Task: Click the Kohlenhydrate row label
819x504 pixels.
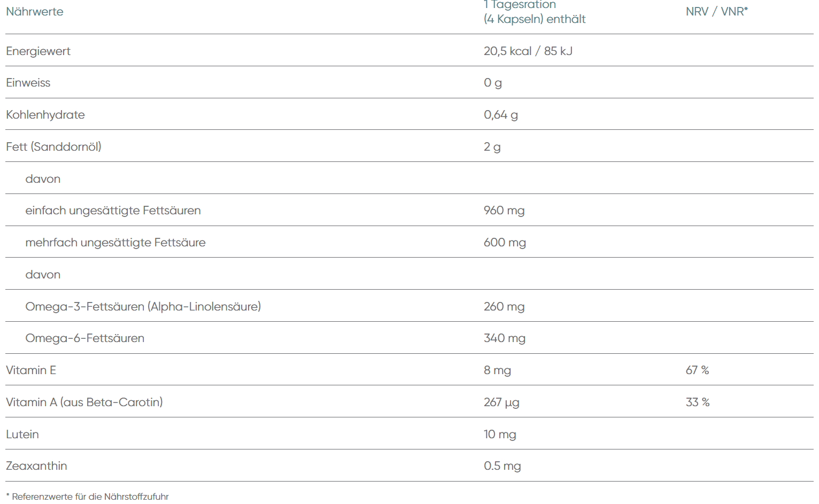Action: click(45, 115)
